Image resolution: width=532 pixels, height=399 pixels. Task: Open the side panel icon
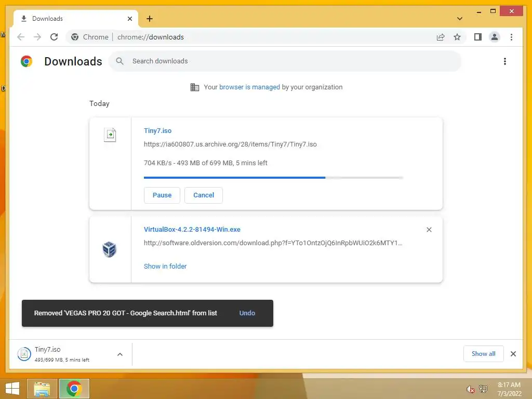tap(478, 37)
